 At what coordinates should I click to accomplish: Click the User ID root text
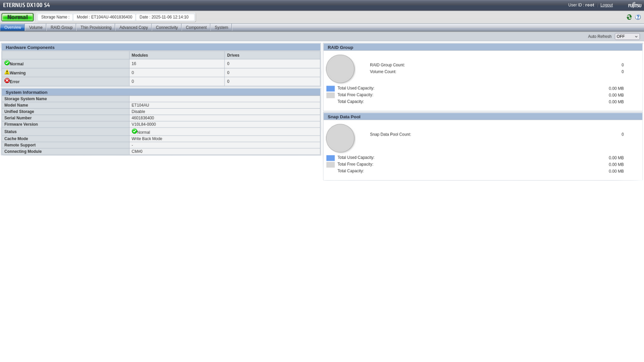[x=581, y=5]
